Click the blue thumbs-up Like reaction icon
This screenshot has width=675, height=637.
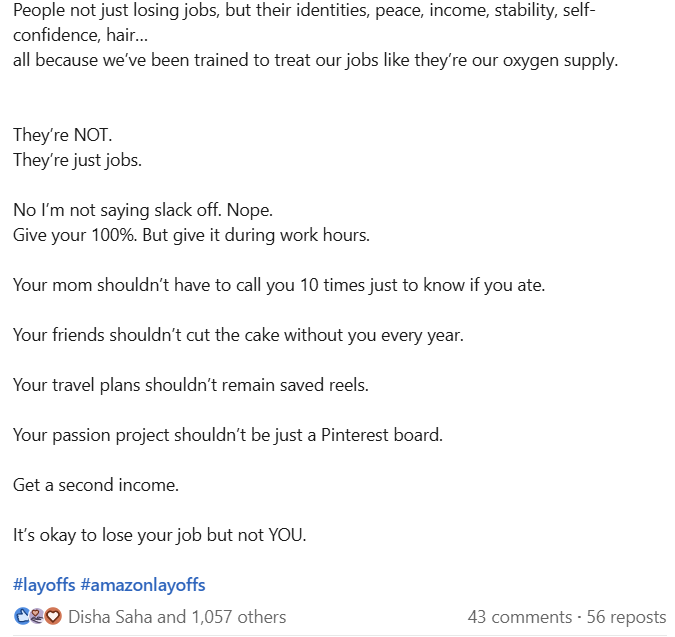pos(21,616)
